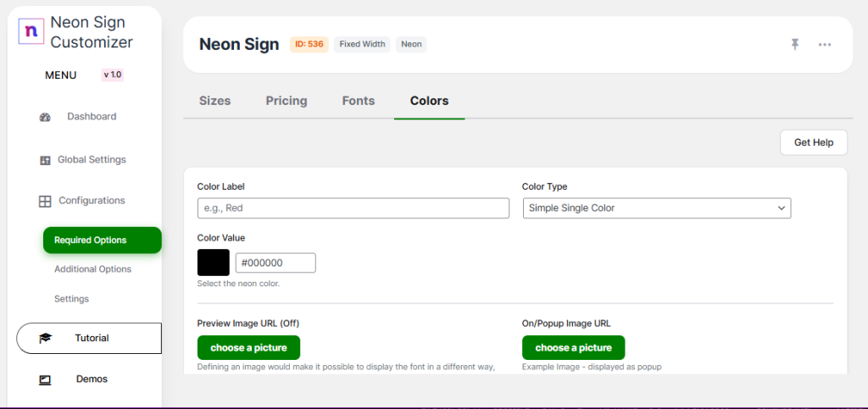This screenshot has width=868, height=409.
Task: Open the black color value swatch
Action: pyautogui.click(x=214, y=263)
